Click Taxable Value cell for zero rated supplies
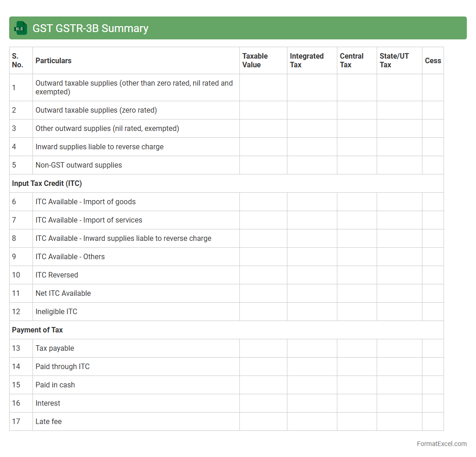 point(263,110)
